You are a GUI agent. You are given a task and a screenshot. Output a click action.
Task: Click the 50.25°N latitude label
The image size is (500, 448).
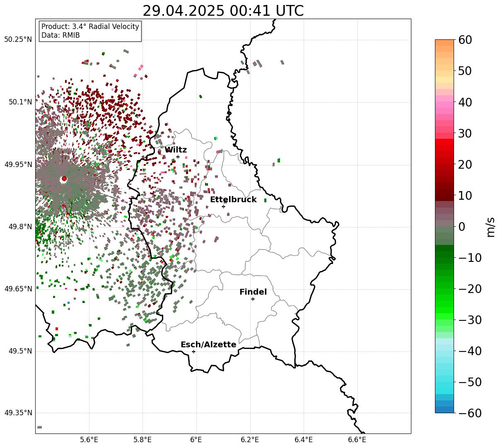18,40
